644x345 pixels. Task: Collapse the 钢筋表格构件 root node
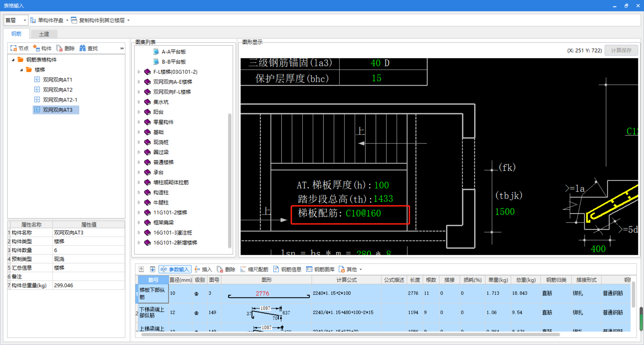pyautogui.click(x=13, y=60)
